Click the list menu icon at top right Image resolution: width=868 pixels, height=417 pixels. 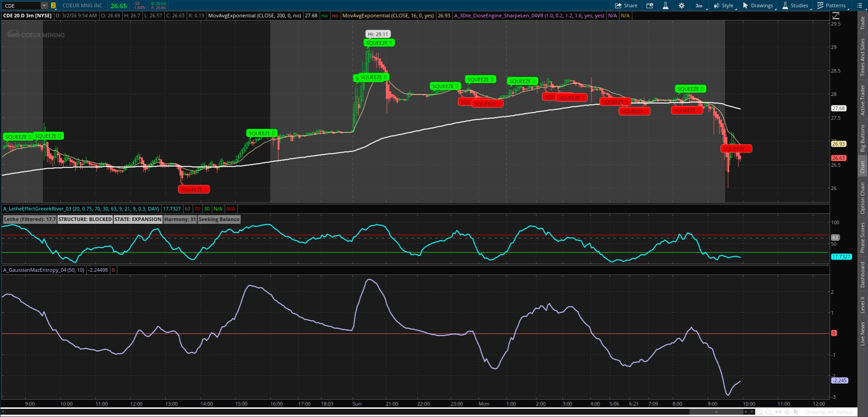[x=860, y=5]
